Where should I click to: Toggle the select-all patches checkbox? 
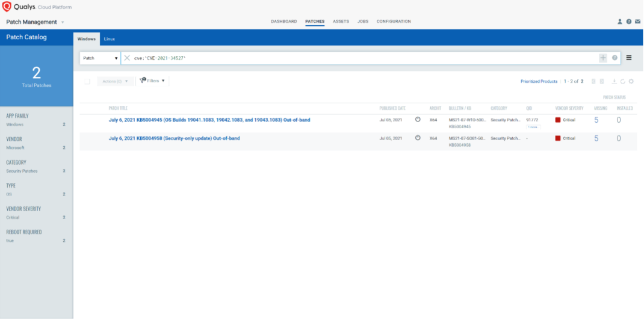87,82
